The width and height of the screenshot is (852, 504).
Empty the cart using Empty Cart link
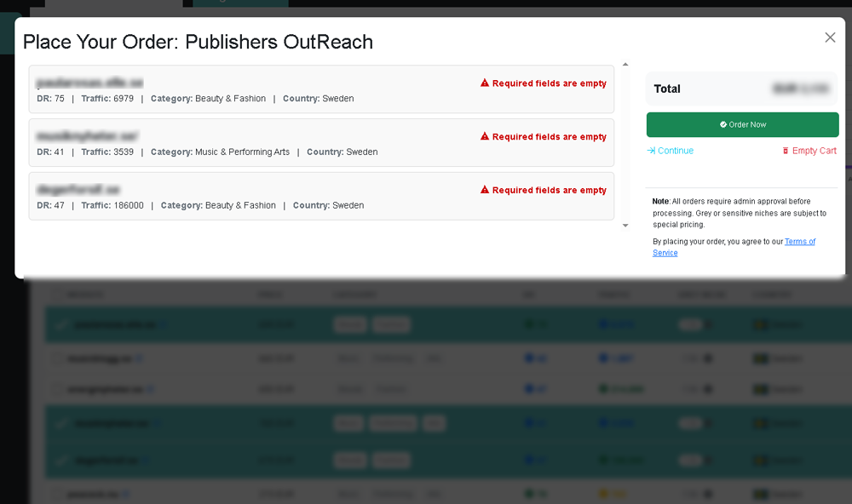point(814,151)
